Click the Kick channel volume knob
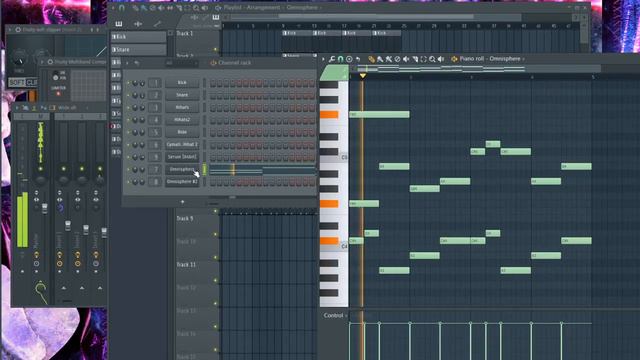Screen dimensions: 640x360 [x=142, y=83]
